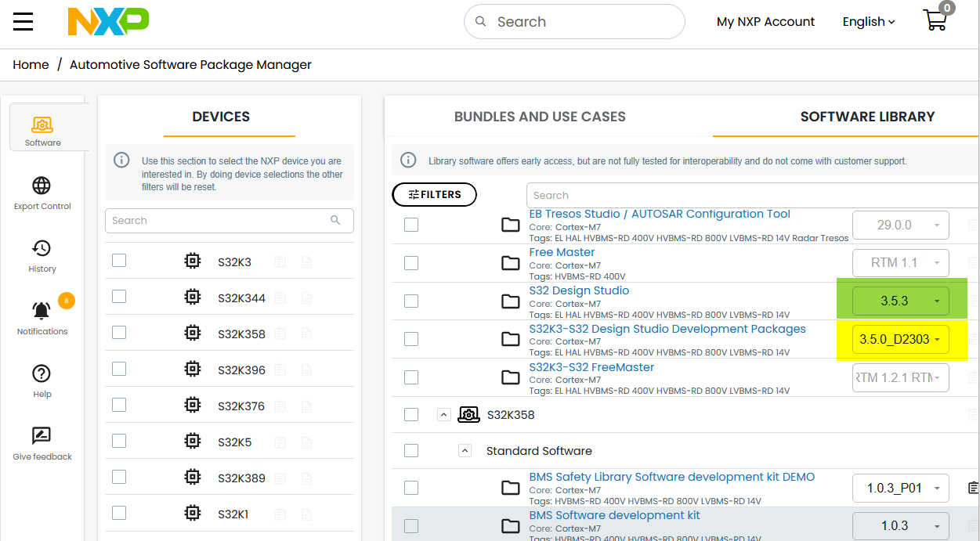The image size is (980, 541).
Task: Open the Export Control sidebar section
Action: point(42,193)
